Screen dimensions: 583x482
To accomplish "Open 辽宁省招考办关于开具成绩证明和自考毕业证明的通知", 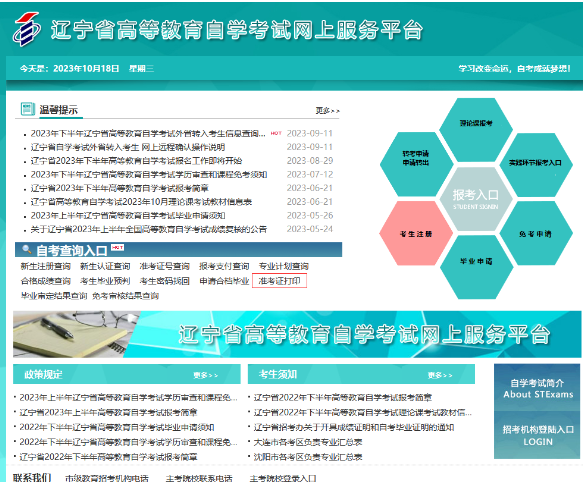I will 354,427.
